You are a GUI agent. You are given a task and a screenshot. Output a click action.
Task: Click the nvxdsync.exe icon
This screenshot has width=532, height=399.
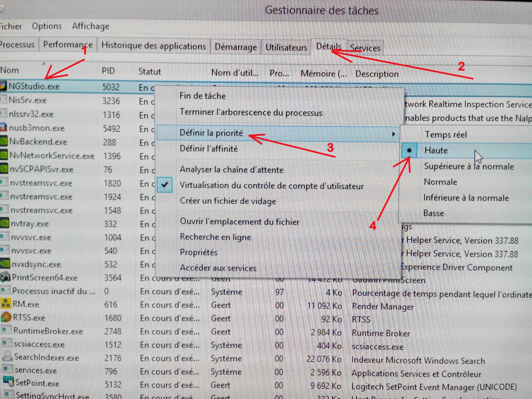[x=4, y=264]
